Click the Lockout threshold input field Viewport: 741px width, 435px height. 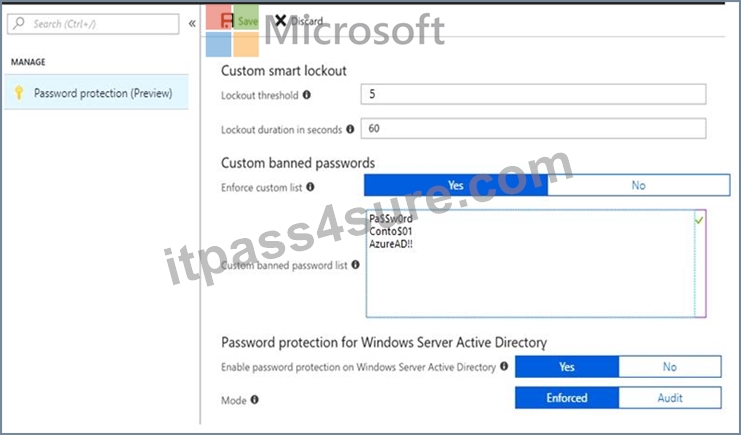(x=533, y=94)
